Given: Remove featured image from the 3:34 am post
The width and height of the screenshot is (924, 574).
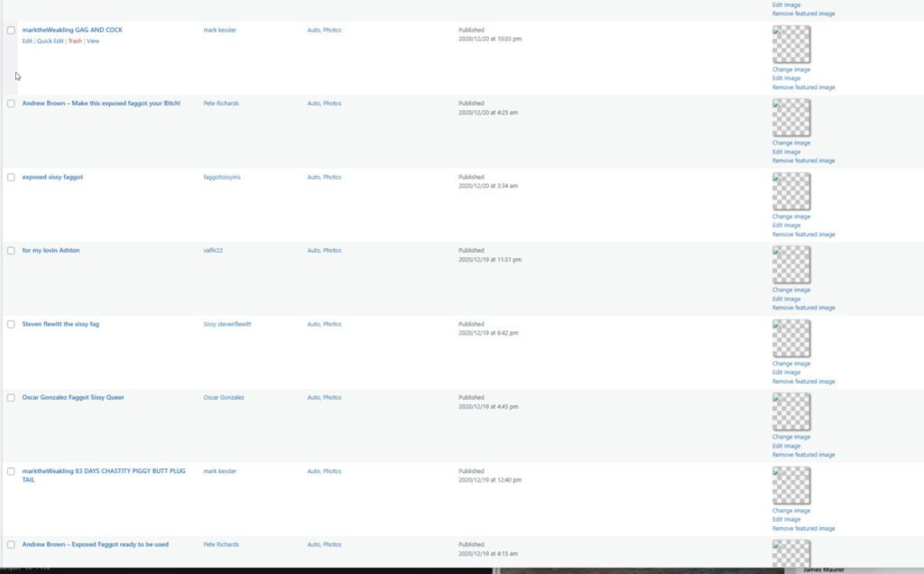Looking at the screenshot, I should point(803,235).
